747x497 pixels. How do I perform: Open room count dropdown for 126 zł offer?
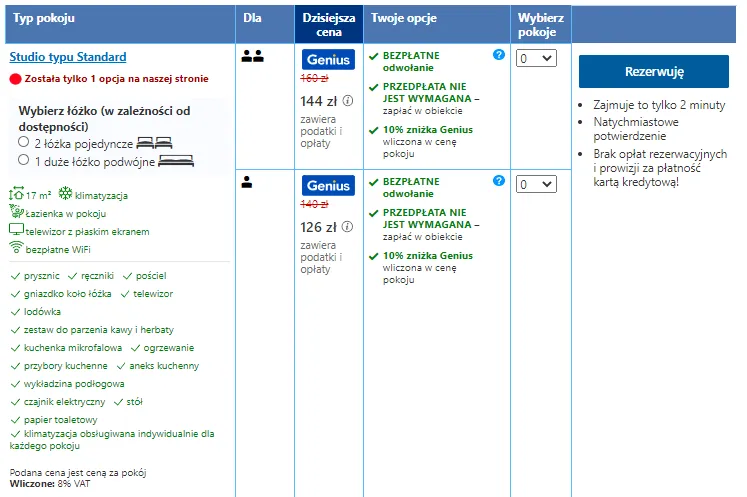(x=536, y=184)
